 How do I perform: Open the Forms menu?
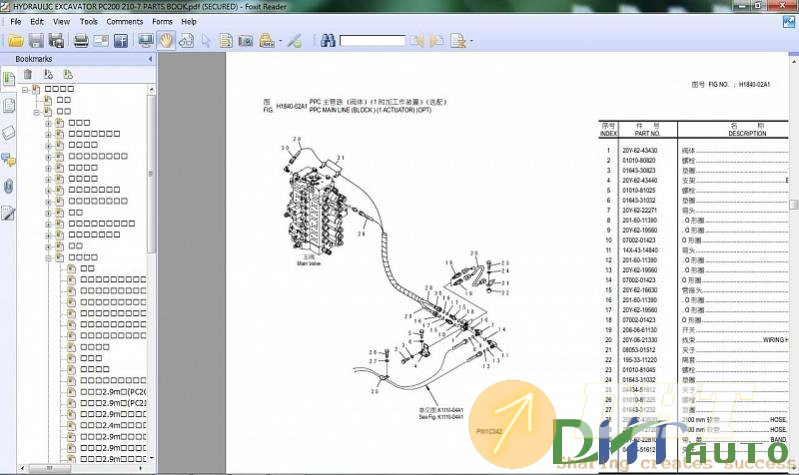162,21
